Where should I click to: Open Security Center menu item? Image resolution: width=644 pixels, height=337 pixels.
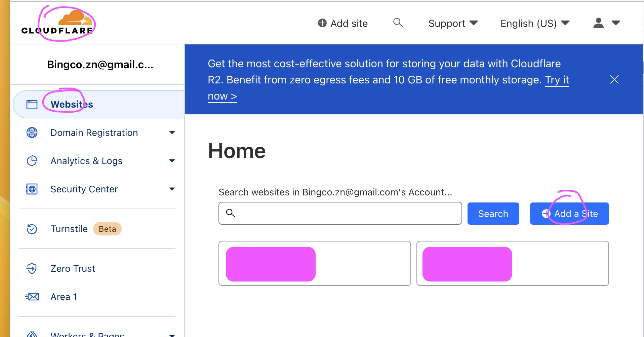84,189
